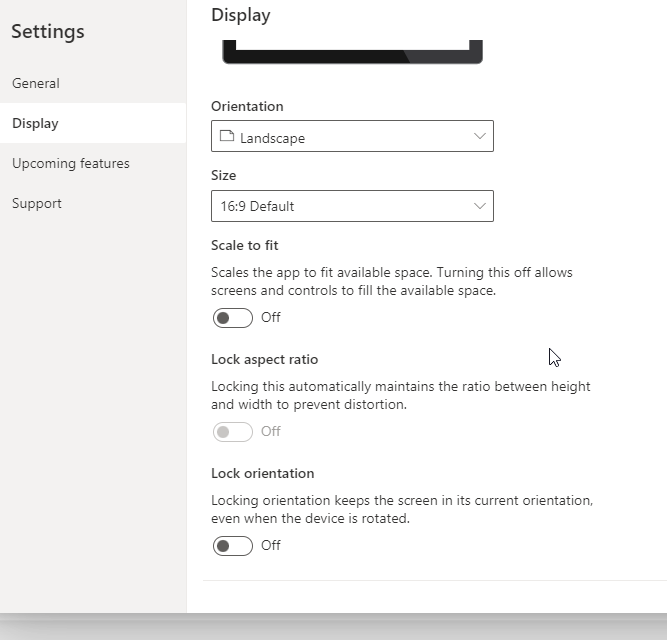The width and height of the screenshot is (667, 640).
Task: Click the chevron arrow of Size dropdown
Action: coord(479,206)
